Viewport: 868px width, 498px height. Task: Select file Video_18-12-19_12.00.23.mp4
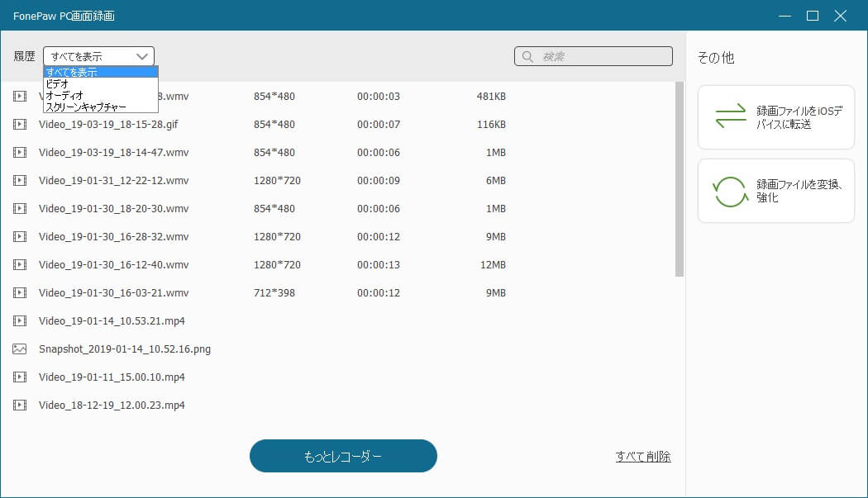pyautogui.click(x=112, y=405)
